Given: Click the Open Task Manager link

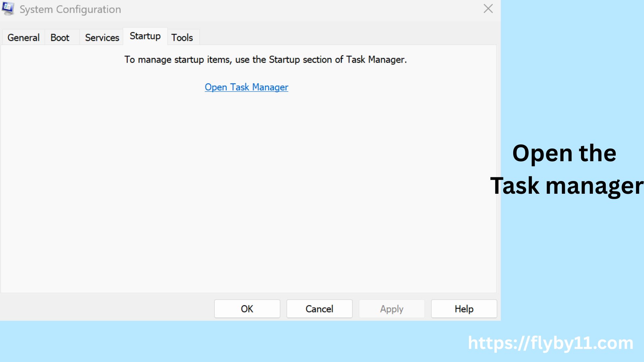Looking at the screenshot, I should click(247, 87).
